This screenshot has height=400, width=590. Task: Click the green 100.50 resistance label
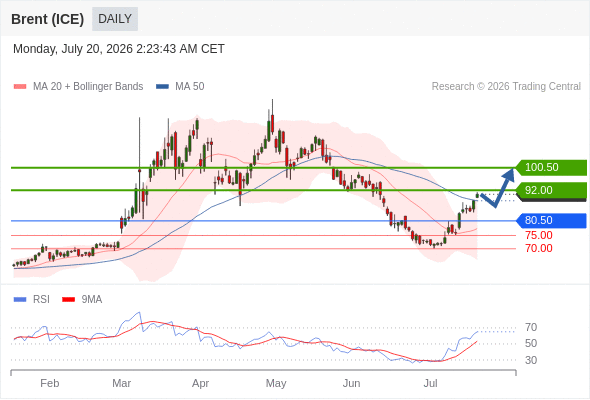pyautogui.click(x=550, y=167)
